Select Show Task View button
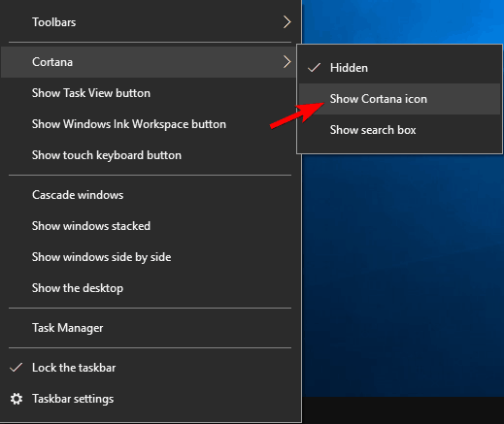The width and height of the screenshot is (504, 424). 151,93
